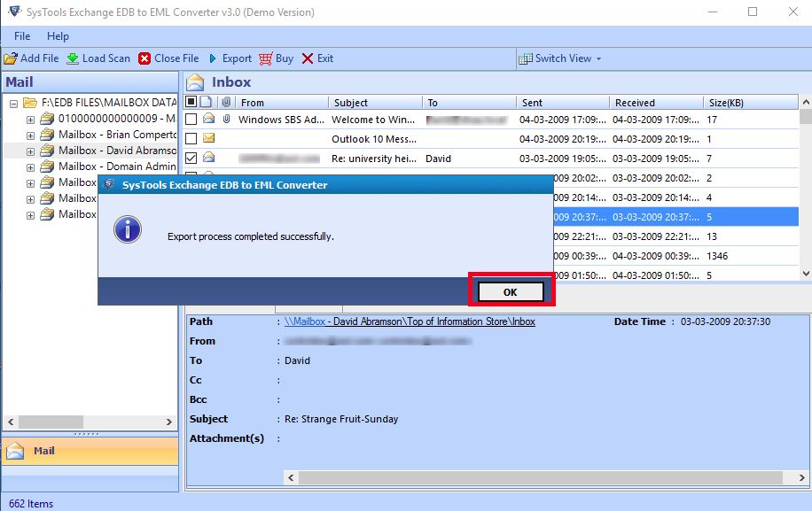Click the Buy cart icon
Viewport: 812px width, 511px height.
pos(266,58)
